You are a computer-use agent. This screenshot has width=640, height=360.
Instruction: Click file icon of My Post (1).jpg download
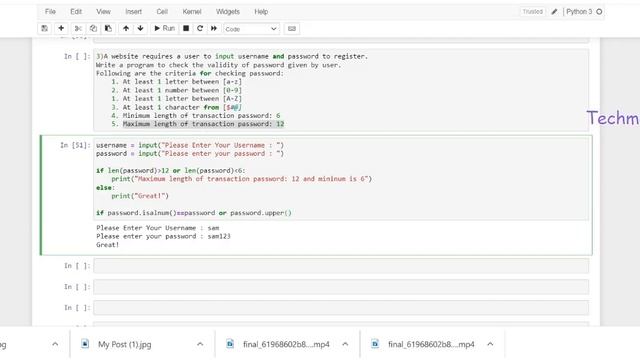click(85, 344)
